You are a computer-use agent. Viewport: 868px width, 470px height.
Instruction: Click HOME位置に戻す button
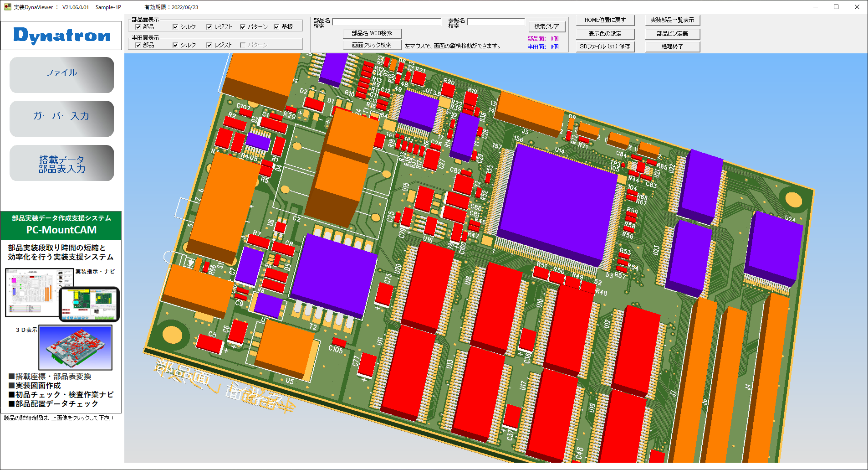point(605,20)
